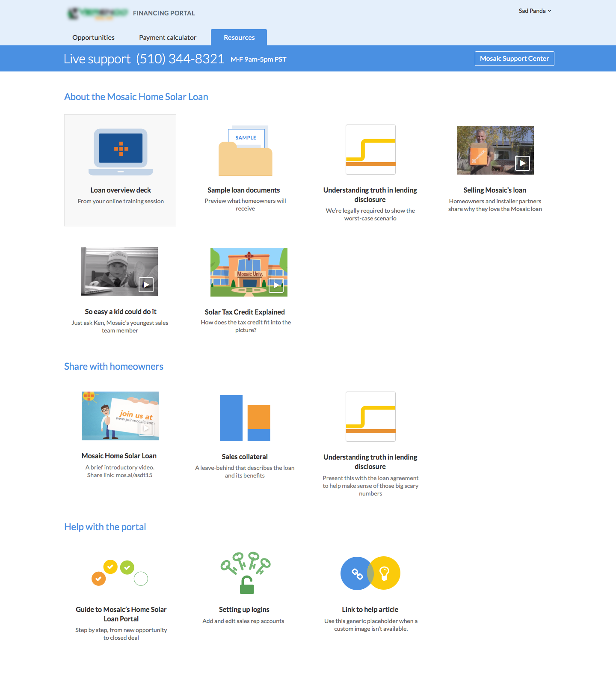Image resolution: width=616 pixels, height=674 pixels.
Task: Open Link to help article title
Action: pos(370,609)
